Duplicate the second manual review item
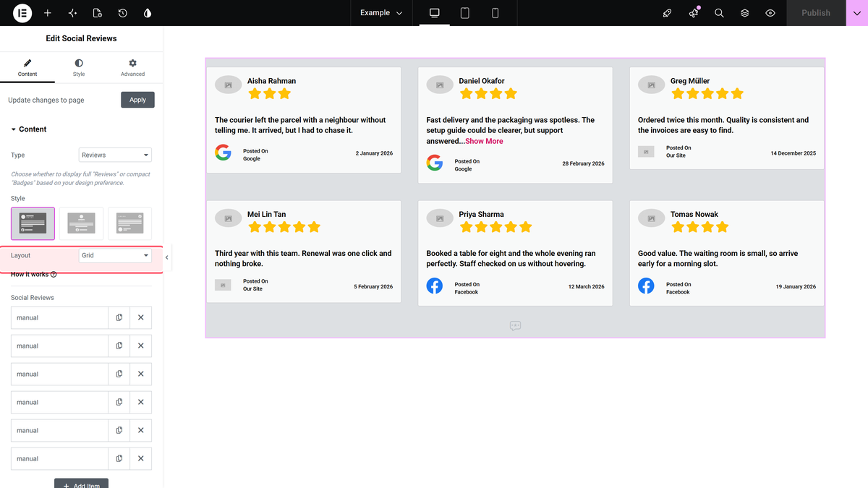868x488 pixels. 119,346
